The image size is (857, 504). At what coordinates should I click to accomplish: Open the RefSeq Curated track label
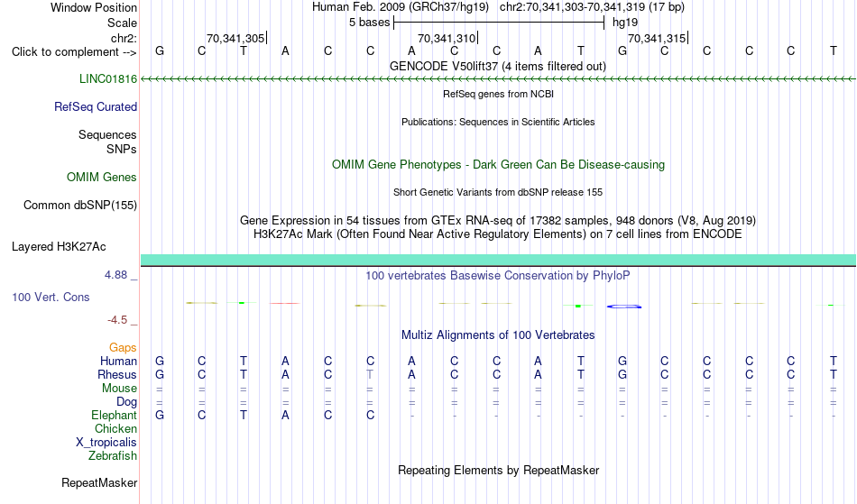point(96,106)
